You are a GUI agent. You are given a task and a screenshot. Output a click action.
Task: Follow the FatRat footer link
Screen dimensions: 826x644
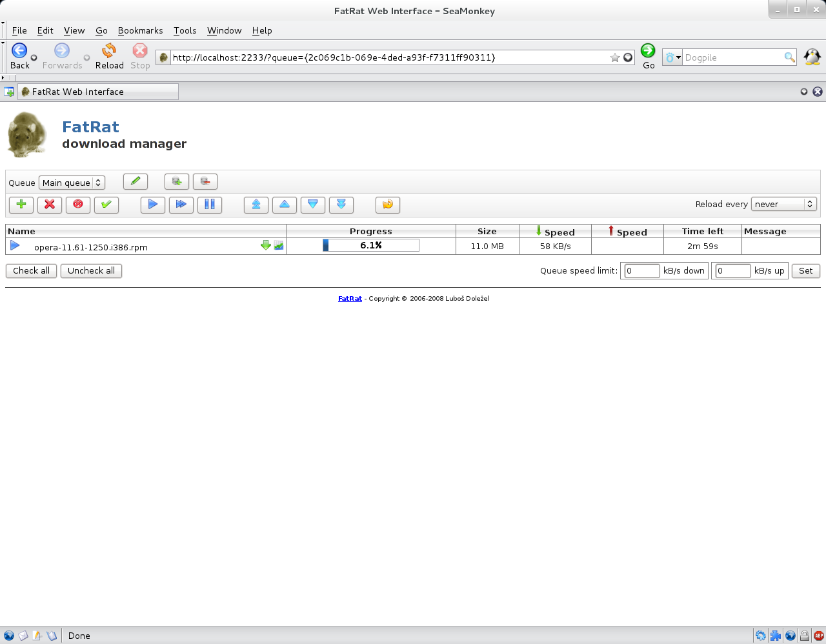[x=350, y=299]
